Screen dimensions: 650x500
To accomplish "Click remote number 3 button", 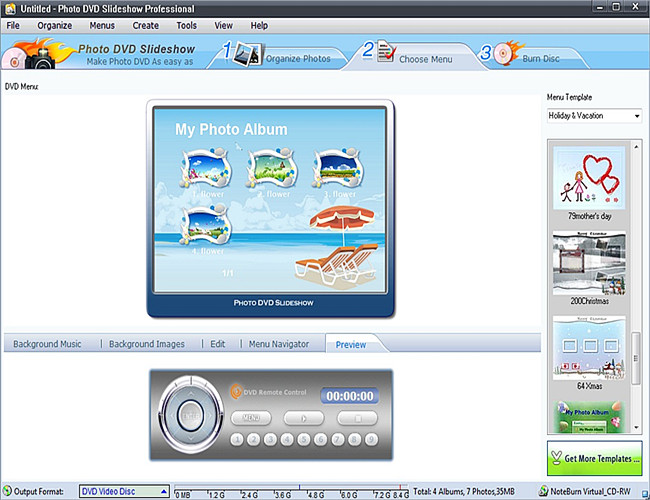I will tap(270, 439).
